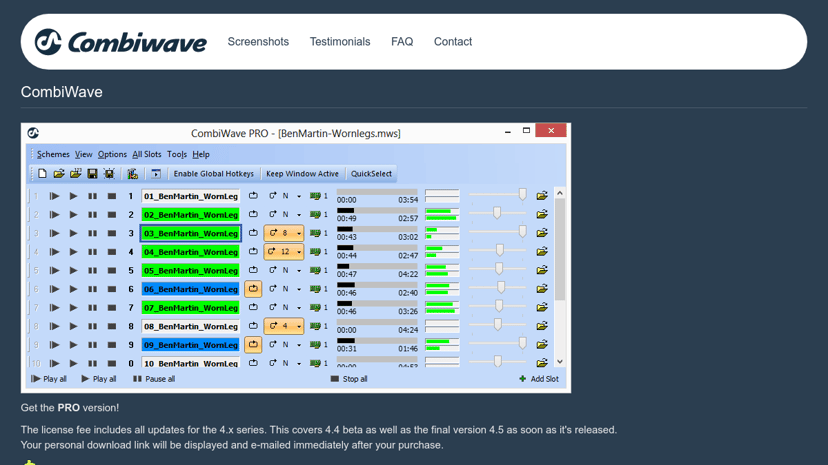Viewport: 828px width, 465px height.
Task: Open the Testimonials link
Action: pyautogui.click(x=340, y=42)
